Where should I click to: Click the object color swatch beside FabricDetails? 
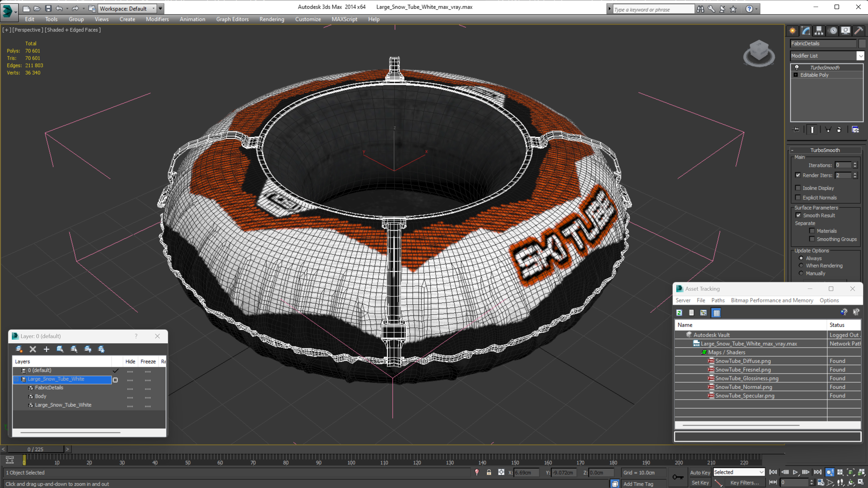click(x=862, y=43)
